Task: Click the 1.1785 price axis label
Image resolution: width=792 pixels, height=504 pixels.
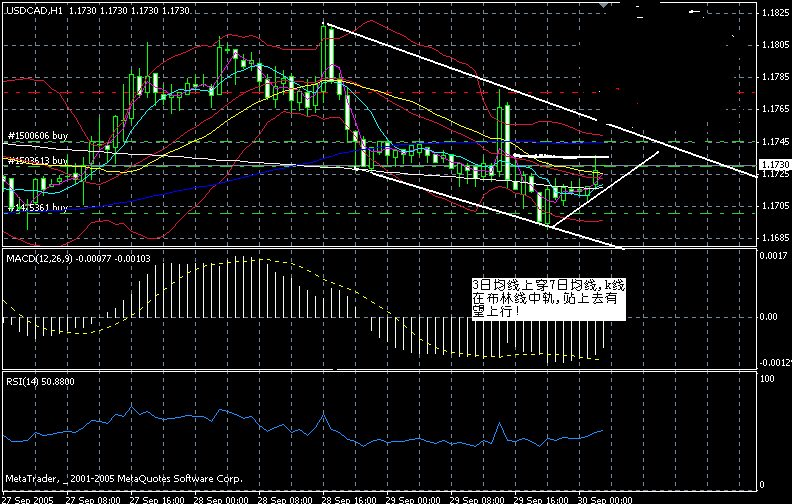Action: 775,77
